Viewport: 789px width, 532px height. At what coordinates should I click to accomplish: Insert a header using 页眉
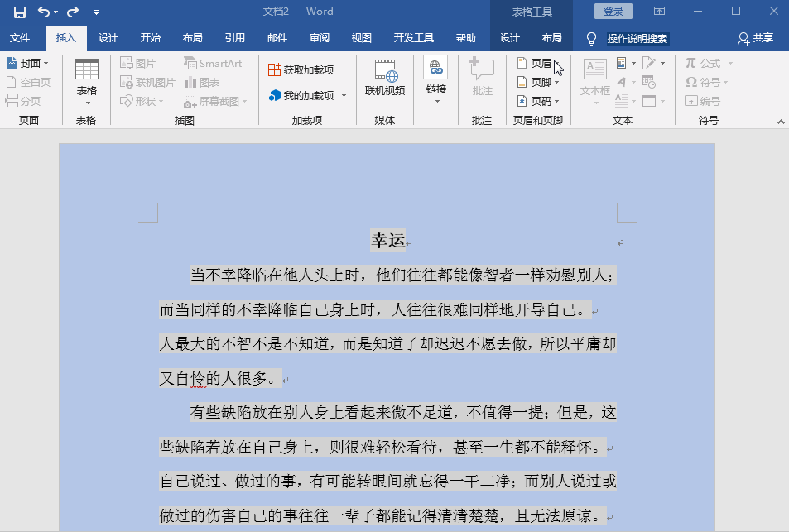[539, 63]
